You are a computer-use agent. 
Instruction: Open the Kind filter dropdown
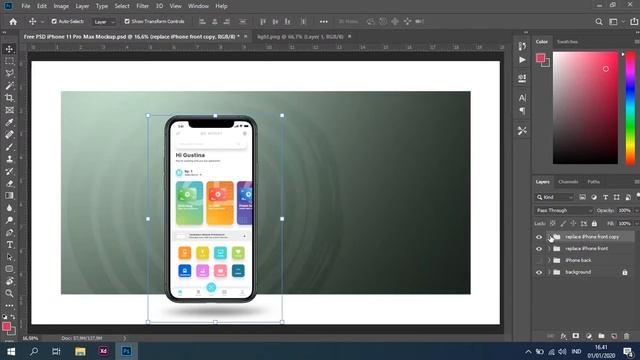tap(555, 197)
